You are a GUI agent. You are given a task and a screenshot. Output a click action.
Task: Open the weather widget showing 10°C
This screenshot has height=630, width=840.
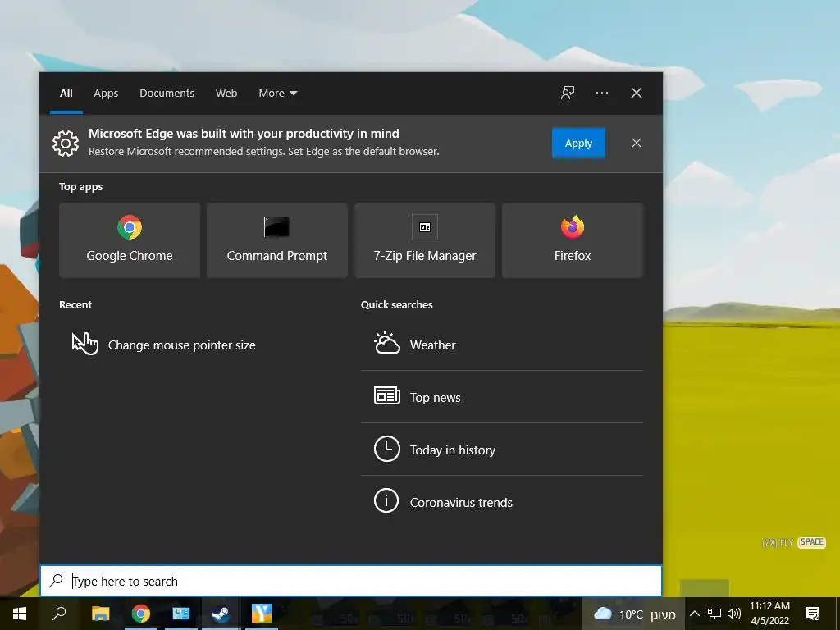point(634,614)
